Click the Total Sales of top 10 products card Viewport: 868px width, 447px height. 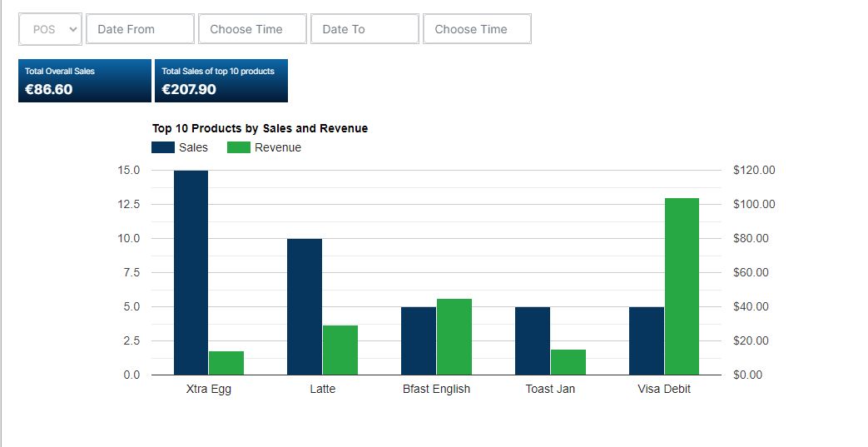pyautogui.click(x=221, y=81)
